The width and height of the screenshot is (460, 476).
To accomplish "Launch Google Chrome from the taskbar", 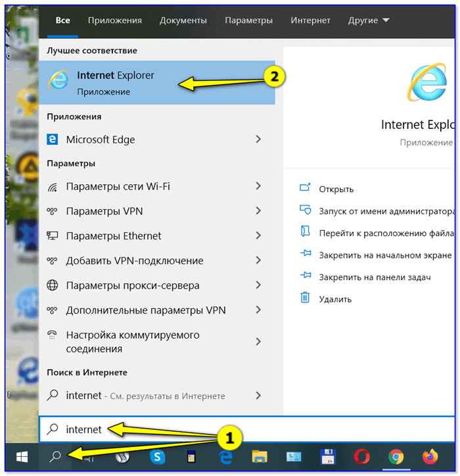I will (396, 456).
